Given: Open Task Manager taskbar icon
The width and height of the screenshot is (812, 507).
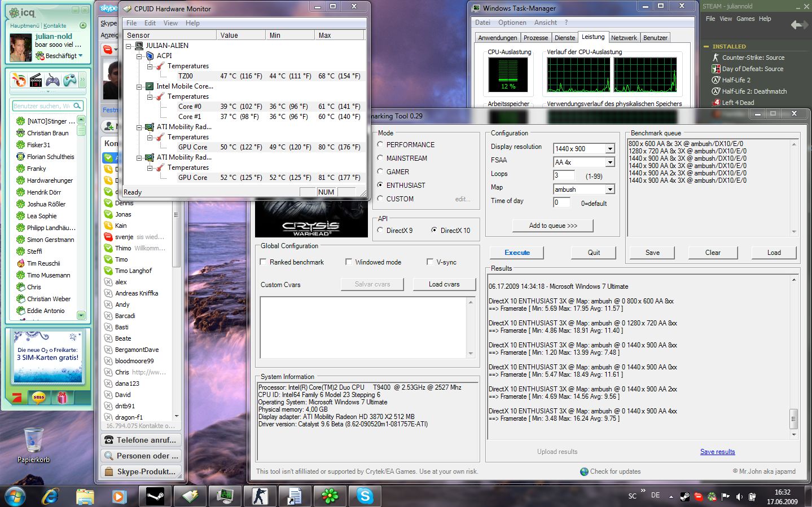Looking at the screenshot, I should (x=225, y=496).
